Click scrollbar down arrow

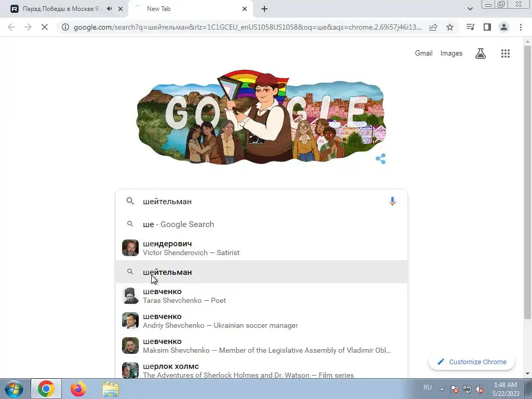coord(527,374)
